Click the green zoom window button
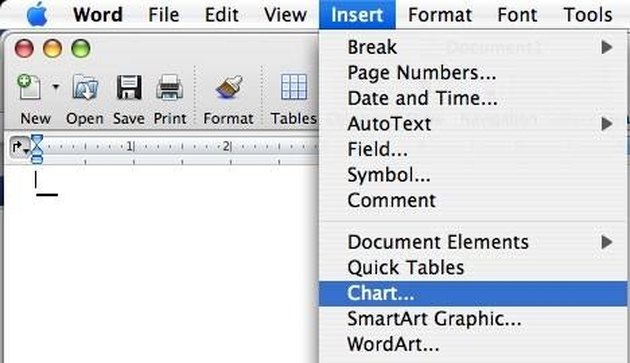This screenshot has height=363, width=630. [81, 49]
